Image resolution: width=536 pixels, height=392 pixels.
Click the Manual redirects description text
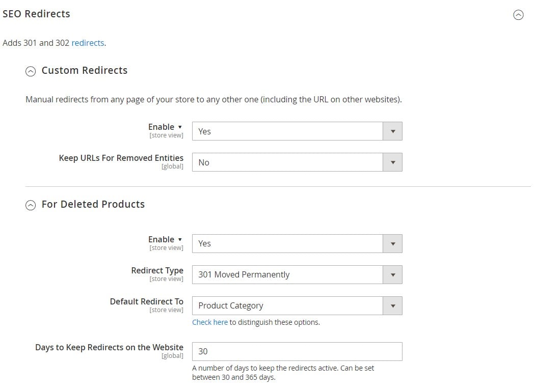click(x=213, y=99)
